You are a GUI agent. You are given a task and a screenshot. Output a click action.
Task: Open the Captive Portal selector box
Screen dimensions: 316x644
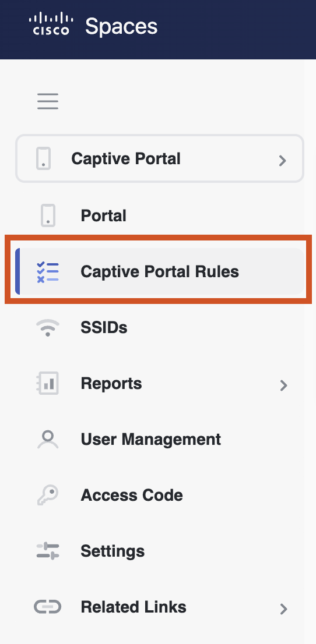(x=160, y=158)
